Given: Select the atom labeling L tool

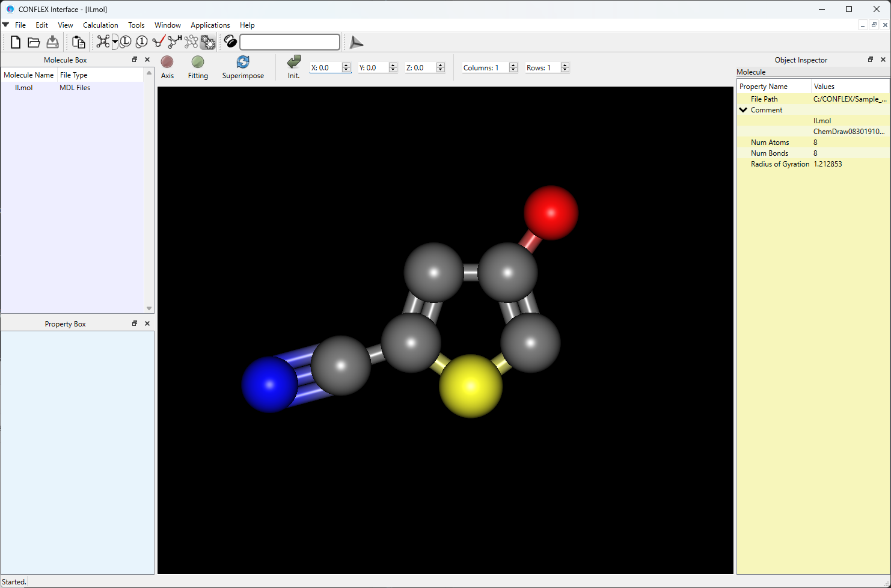Looking at the screenshot, I should coord(125,41).
